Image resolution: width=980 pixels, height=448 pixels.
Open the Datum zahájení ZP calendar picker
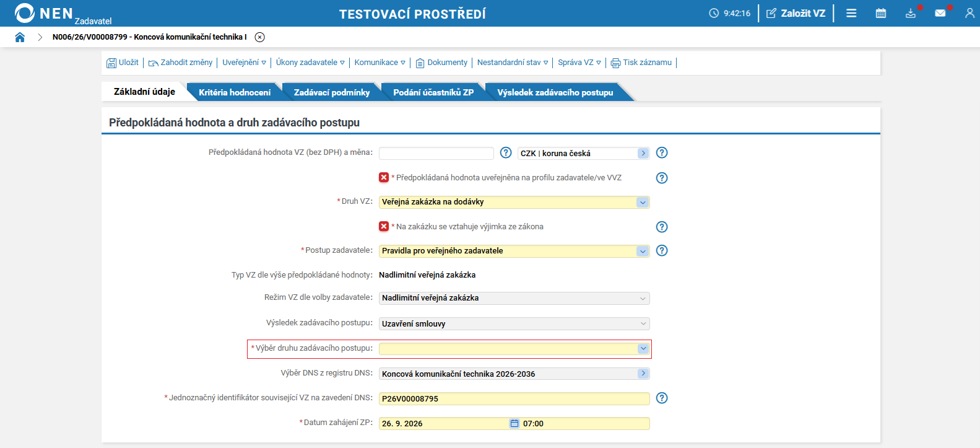[514, 423]
